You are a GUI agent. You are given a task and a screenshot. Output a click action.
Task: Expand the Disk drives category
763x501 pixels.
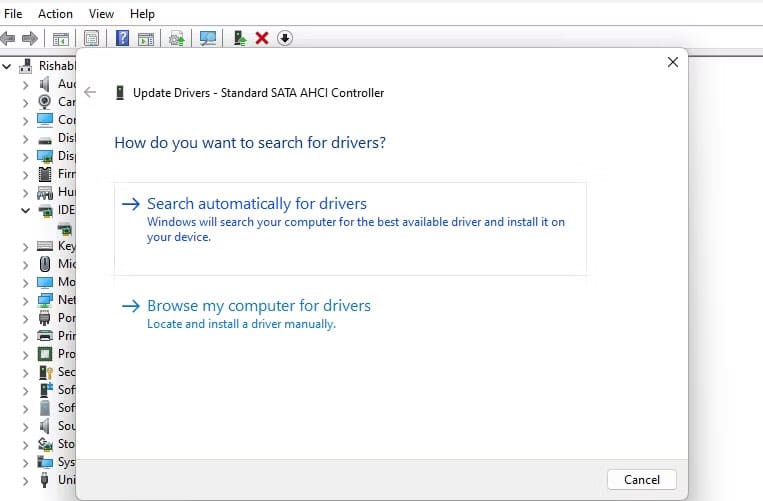click(25, 139)
